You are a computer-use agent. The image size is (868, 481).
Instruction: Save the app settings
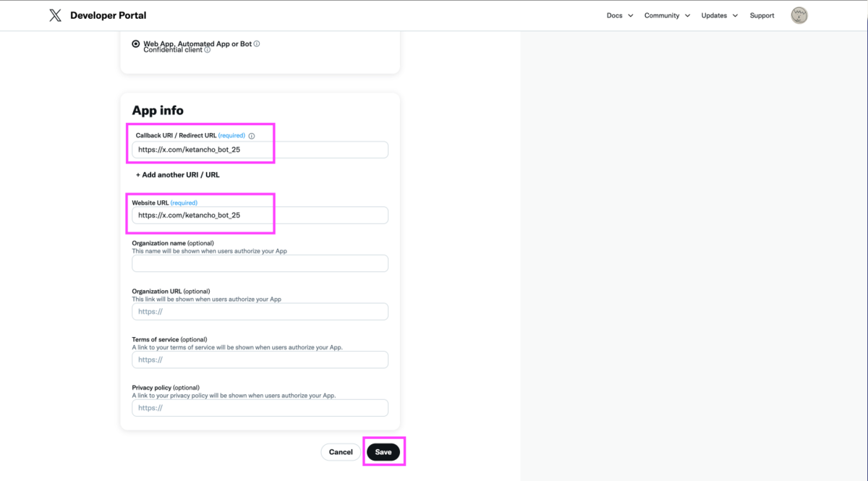383,452
